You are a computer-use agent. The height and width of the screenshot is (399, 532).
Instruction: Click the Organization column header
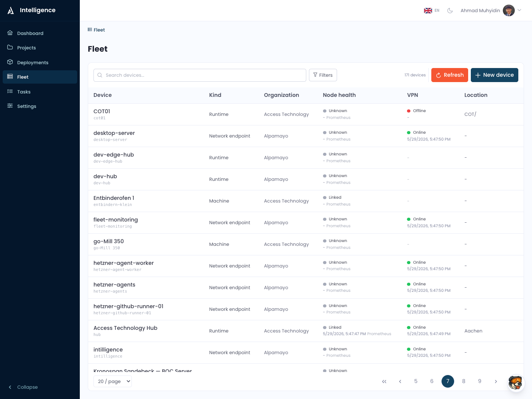(282, 95)
